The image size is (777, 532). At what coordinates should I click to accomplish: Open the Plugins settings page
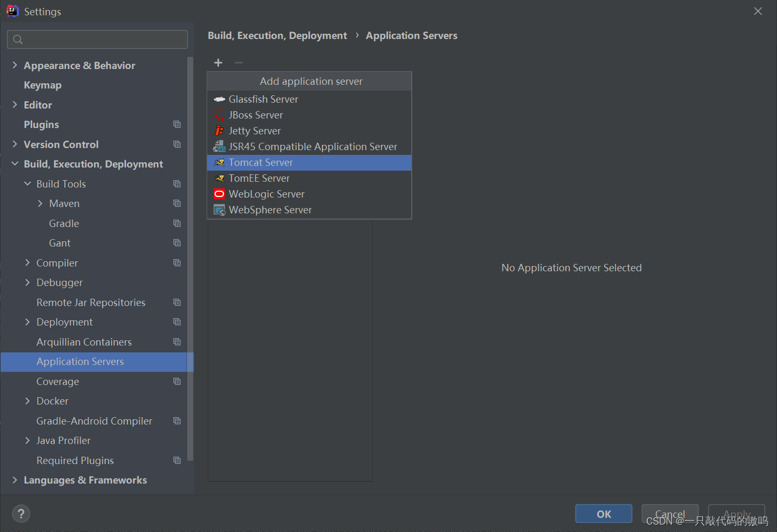(x=41, y=124)
